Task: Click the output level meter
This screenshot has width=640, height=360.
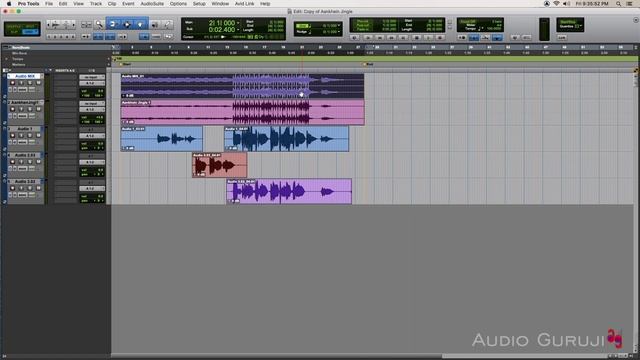Action: (x=544, y=29)
